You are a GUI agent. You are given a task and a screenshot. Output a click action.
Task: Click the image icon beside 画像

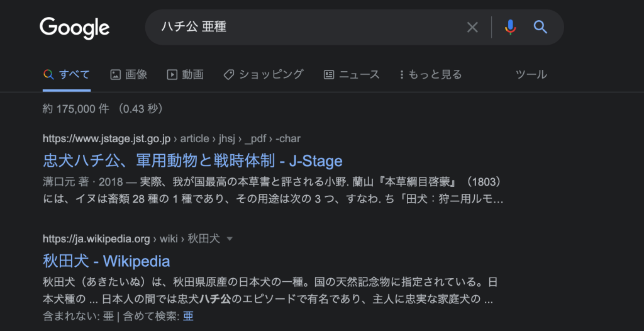click(116, 74)
